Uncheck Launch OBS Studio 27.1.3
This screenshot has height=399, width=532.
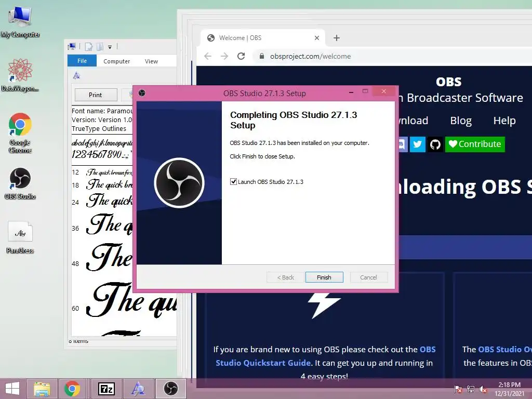233,181
